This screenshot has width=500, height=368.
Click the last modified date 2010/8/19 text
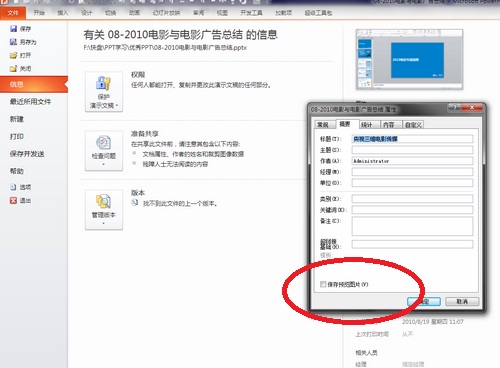[x=433, y=322]
